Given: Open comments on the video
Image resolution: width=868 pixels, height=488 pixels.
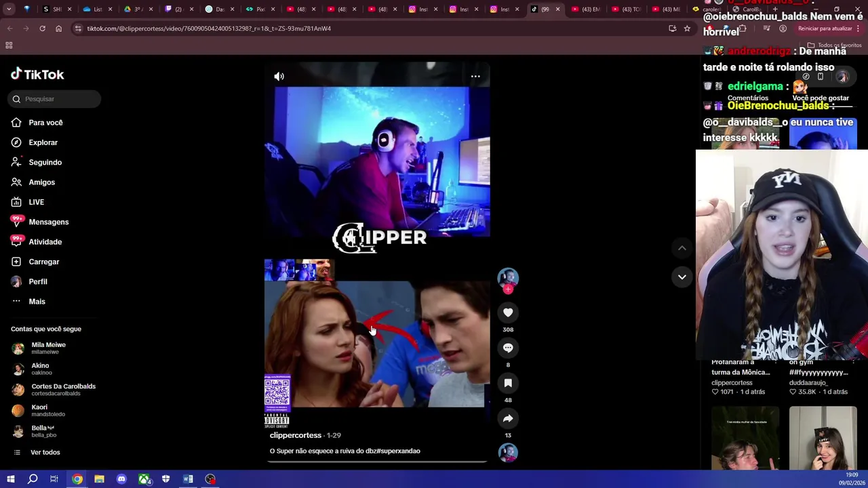Looking at the screenshot, I should [508, 348].
